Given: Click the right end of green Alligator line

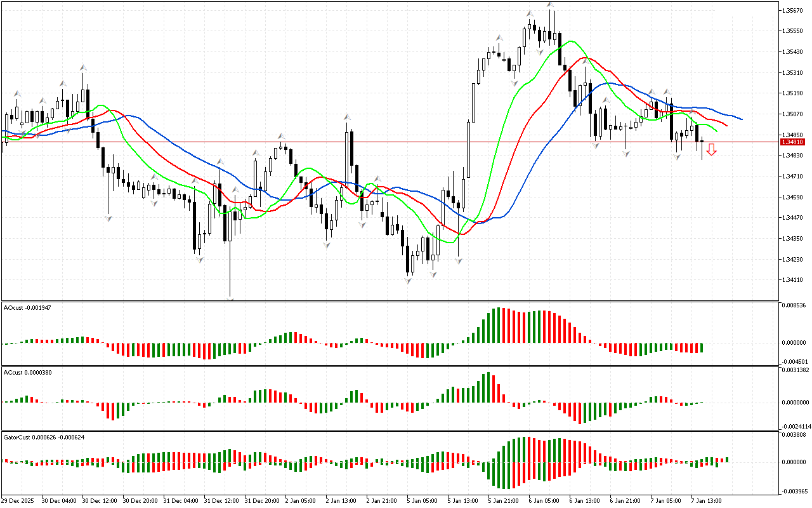Looking at the screenshot, I should click(716, 131).
